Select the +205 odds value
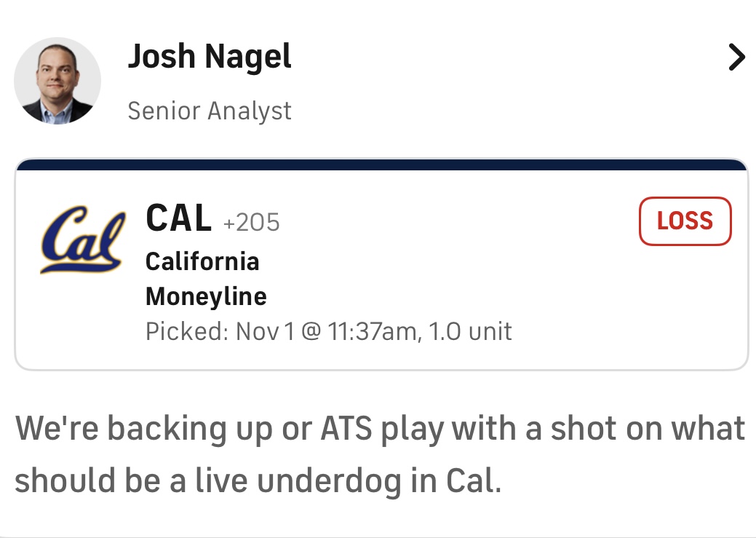Screen dimensions: 756x538 (x=252, y=222)
